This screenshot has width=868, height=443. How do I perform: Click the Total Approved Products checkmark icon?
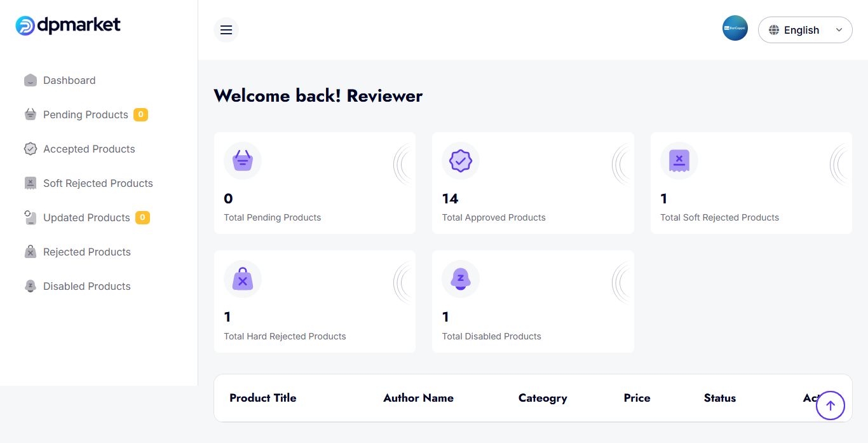coord(460,161)
